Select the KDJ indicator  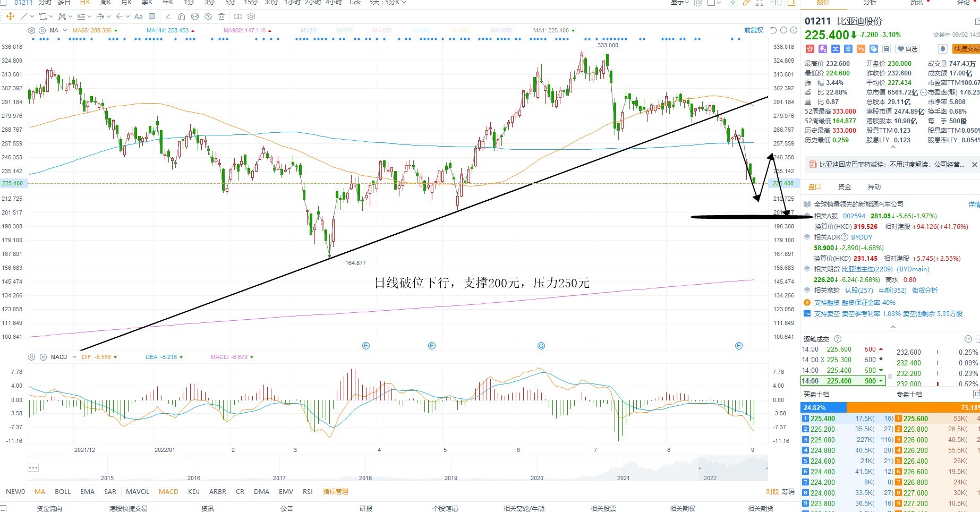pyautogui.click(x=194, y=492)
